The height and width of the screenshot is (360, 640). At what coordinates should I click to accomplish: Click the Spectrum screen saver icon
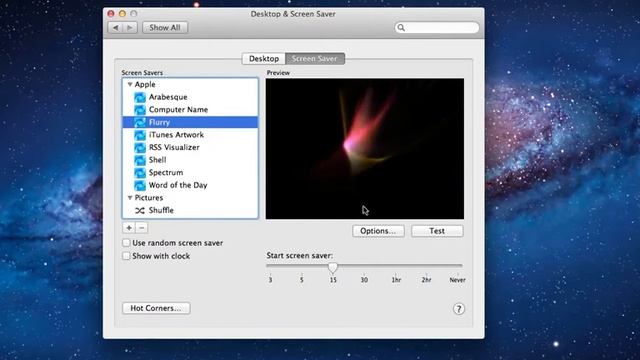click(x=140, y=173)
